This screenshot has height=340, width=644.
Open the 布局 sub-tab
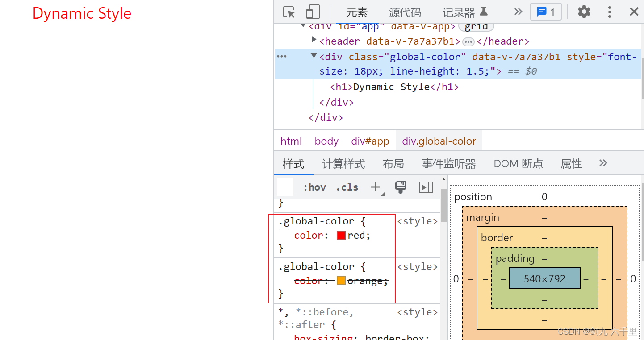point(393,164)
